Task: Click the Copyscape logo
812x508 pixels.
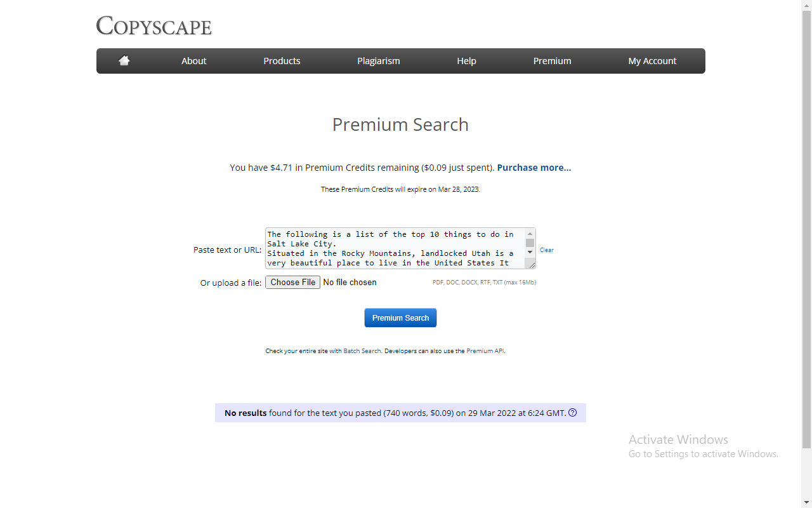Action: tap(154, 25)
